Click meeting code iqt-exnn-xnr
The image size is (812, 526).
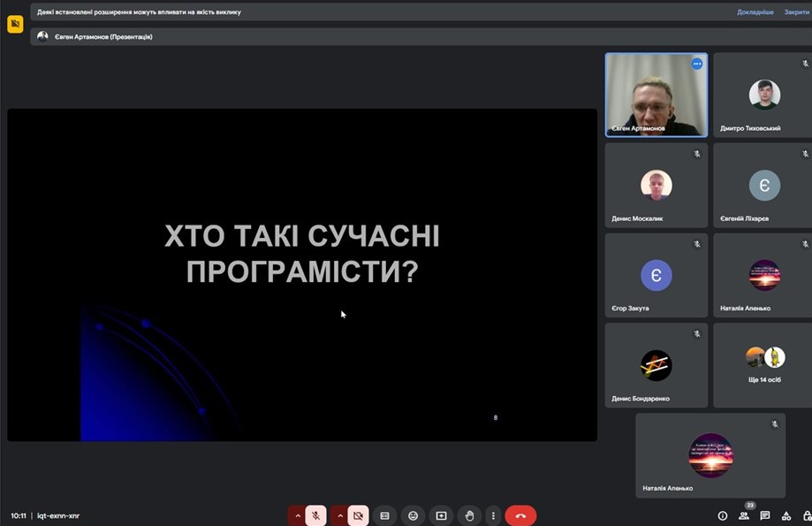tap(58, 515)
